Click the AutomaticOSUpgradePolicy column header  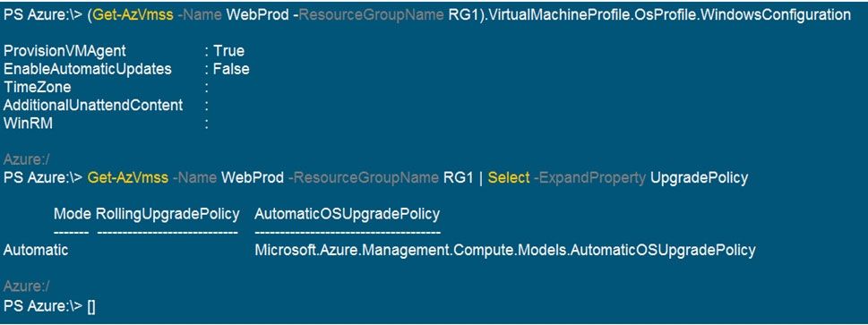tap(347, 214)
